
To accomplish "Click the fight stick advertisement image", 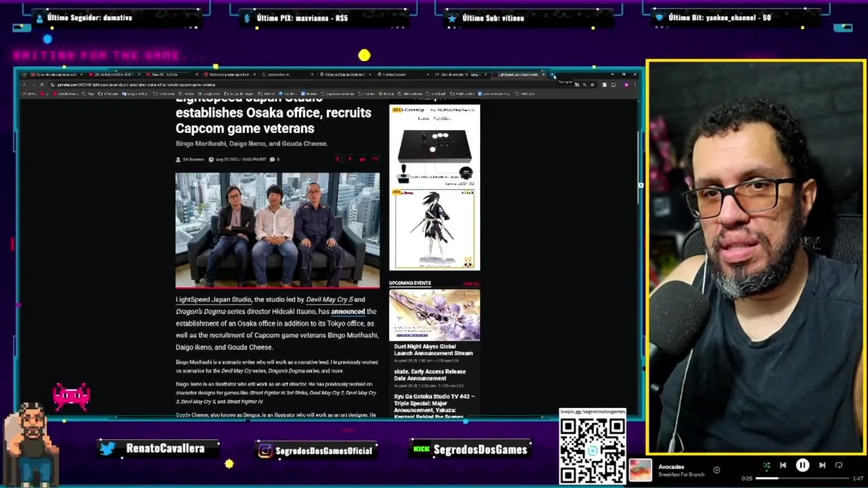I will click(x=435, y=146).
